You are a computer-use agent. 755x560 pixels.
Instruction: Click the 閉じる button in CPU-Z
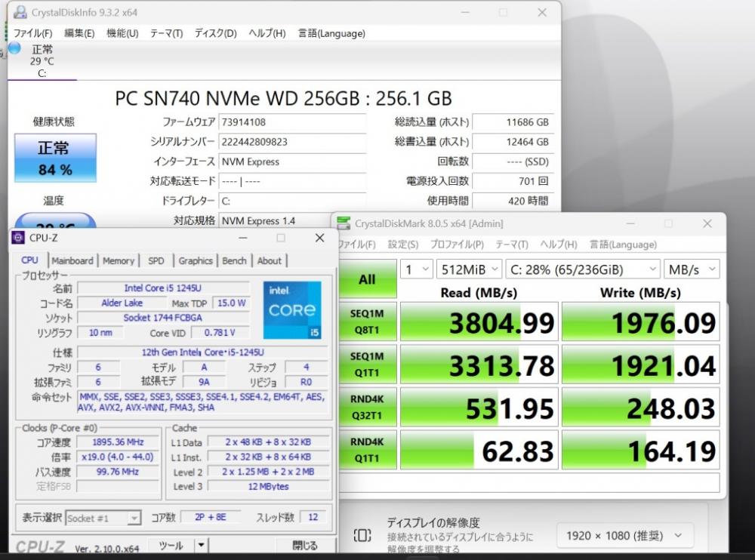[x=304, y=545]
